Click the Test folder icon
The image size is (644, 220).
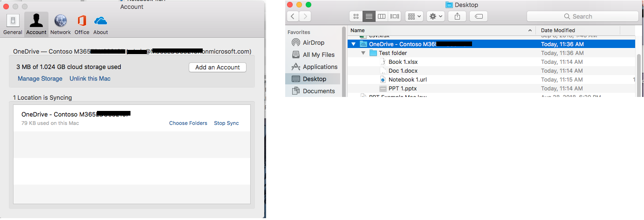[373, 53]
